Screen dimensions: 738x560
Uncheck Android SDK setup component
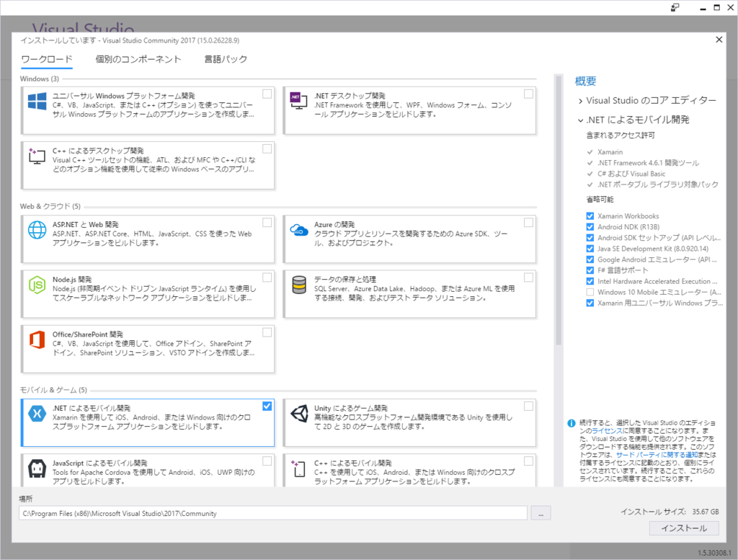590,238
